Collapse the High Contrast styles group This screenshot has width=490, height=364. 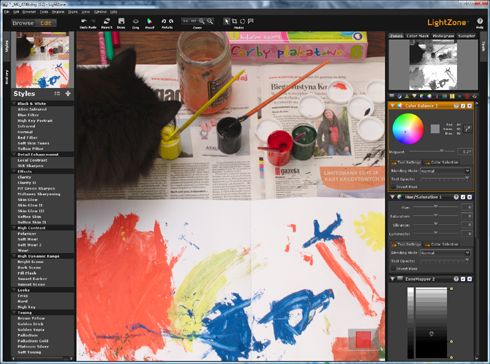pos(14,228)
